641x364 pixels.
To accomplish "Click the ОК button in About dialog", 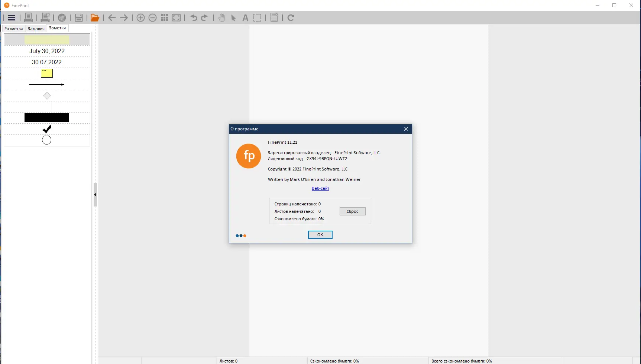I will (x=320, y=235).
